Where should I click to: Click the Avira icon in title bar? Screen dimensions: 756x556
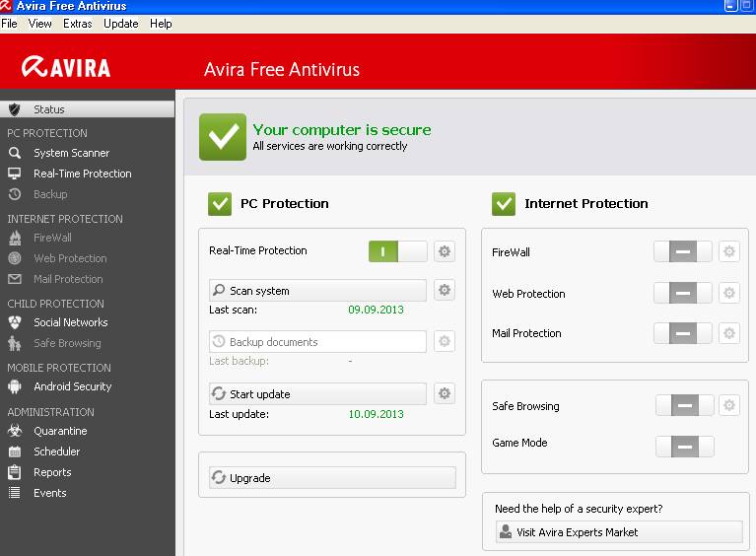tap(5, 6)
